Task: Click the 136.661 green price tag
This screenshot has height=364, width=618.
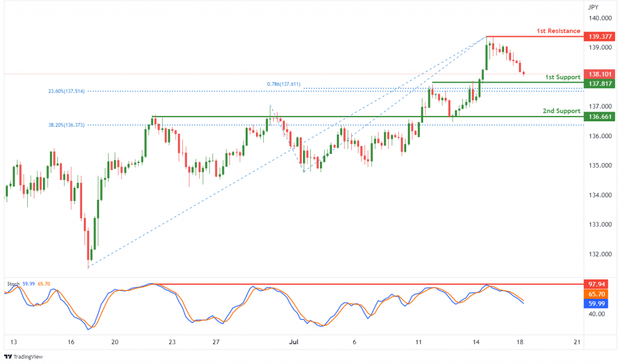Action: 599,117
